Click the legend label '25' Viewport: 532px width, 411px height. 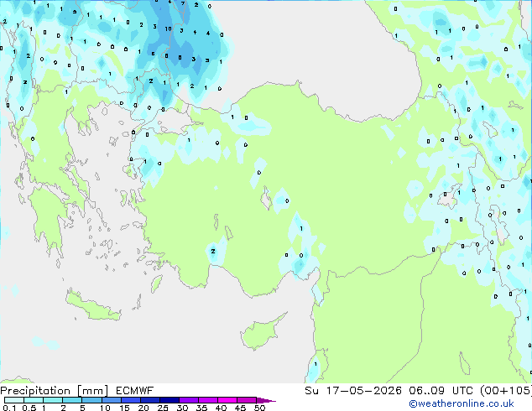(163, 408)
